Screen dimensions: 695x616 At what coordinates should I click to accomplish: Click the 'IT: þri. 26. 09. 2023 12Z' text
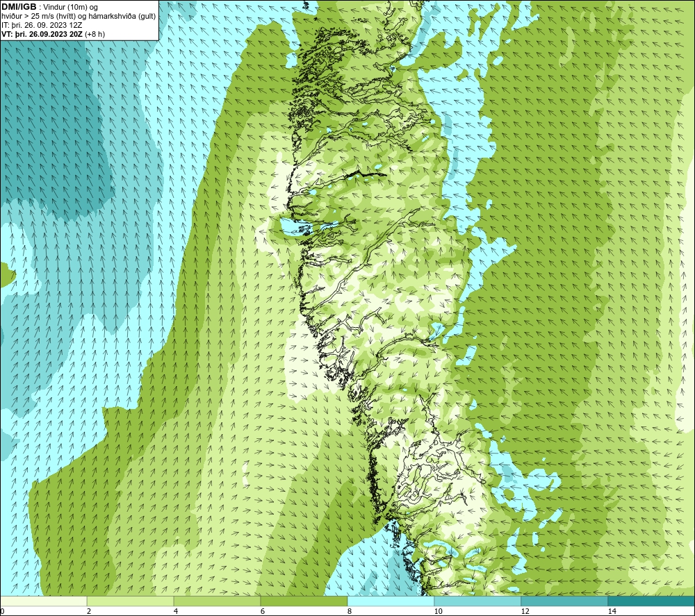point(42,25)
